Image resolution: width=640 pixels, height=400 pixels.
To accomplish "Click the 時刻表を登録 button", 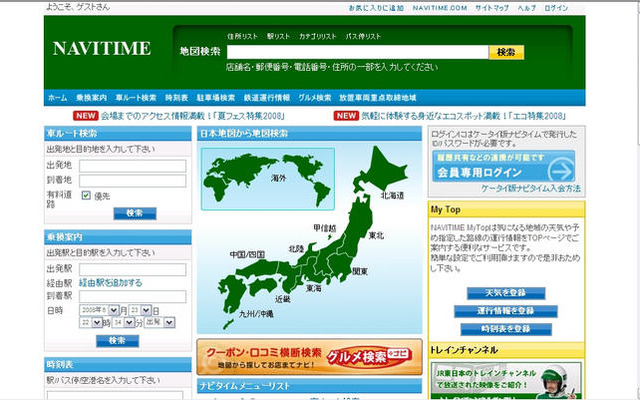I will (506, 329).
